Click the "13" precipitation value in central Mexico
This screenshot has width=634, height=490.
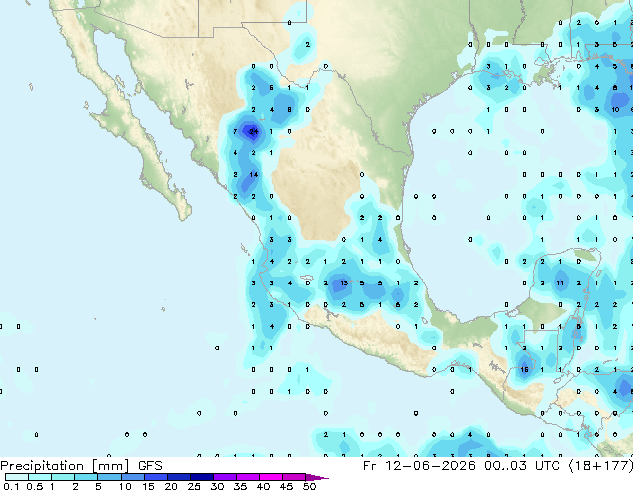click(x=344, y=283)
